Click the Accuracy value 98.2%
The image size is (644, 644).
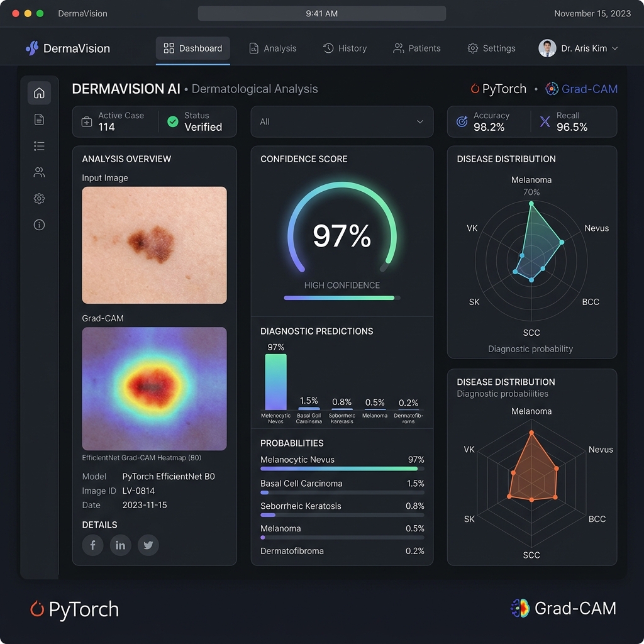pos(489,127)
